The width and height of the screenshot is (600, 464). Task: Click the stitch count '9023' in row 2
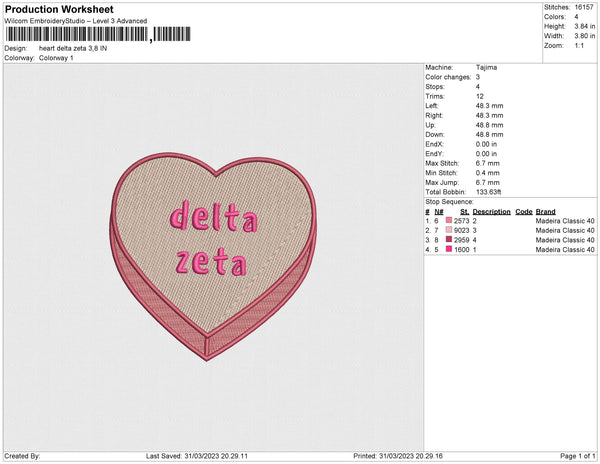pos(461,231)
